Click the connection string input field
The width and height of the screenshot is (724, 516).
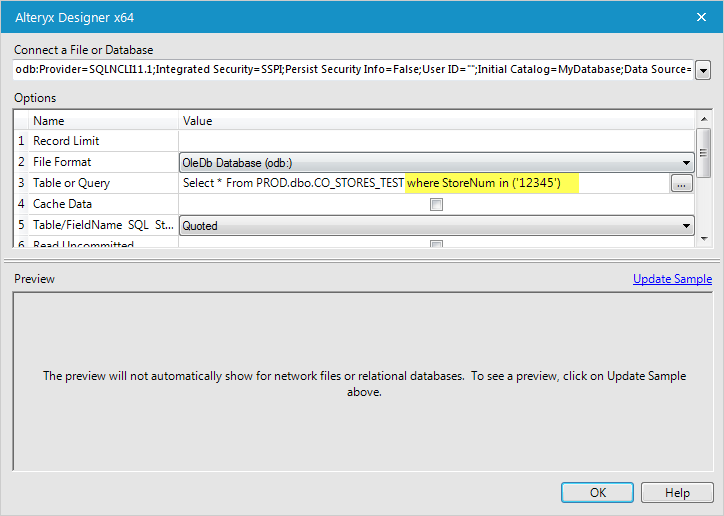pos(353,69)
